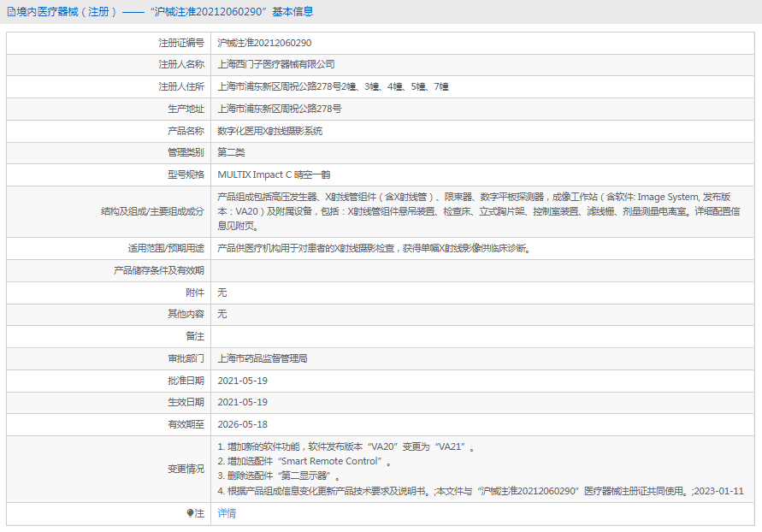Click the 产品储存条件及有效期 row label

pyautogui.click(x=159, y=270)
